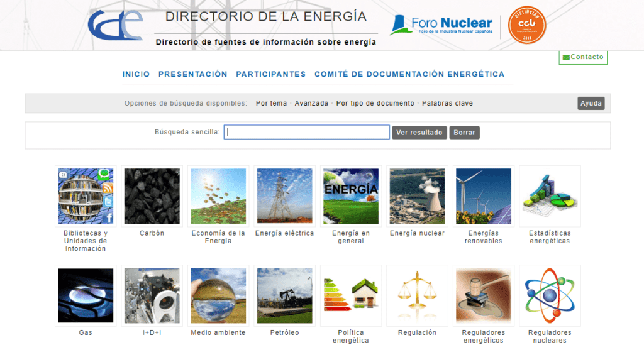Open the Bibliotecas y Unidades de Información category image
Screen dimensions: 644x362
[x=86, y=196]
